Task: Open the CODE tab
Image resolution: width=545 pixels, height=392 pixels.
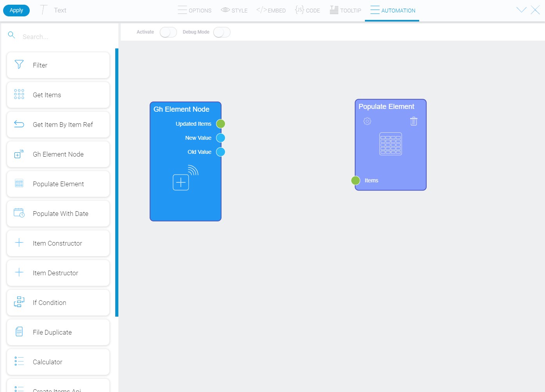Action: (307, 10)
